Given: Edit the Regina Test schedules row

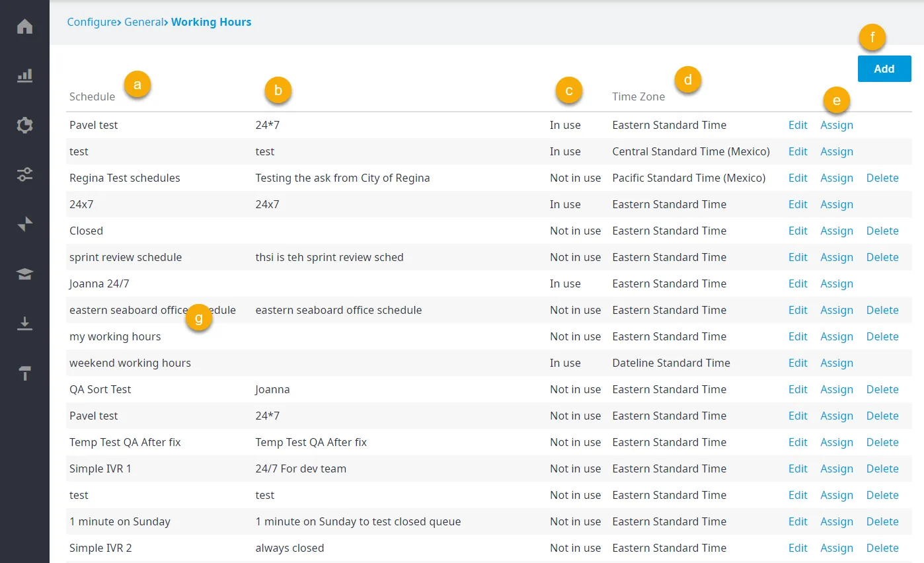Looking at the screenshot, I should pyautogui.click(x=798, y=178).
